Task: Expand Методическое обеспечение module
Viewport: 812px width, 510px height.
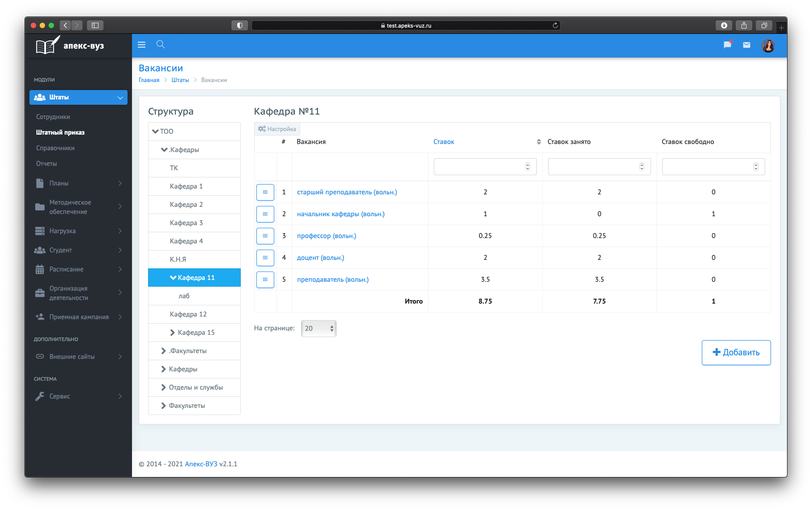Action: click(x=78, y=207)
